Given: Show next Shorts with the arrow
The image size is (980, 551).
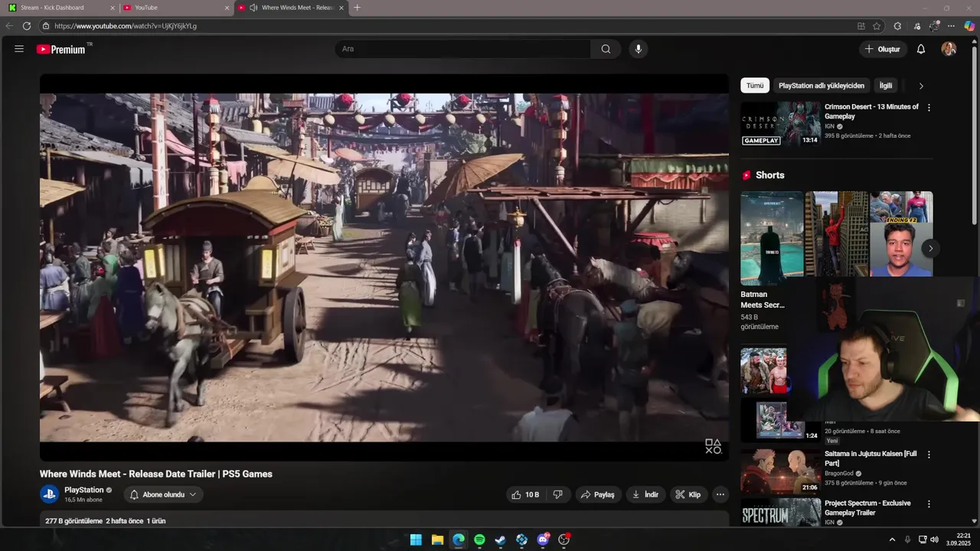Looking at the screenshot, I should pyautogui.click(x=930, y=248).
